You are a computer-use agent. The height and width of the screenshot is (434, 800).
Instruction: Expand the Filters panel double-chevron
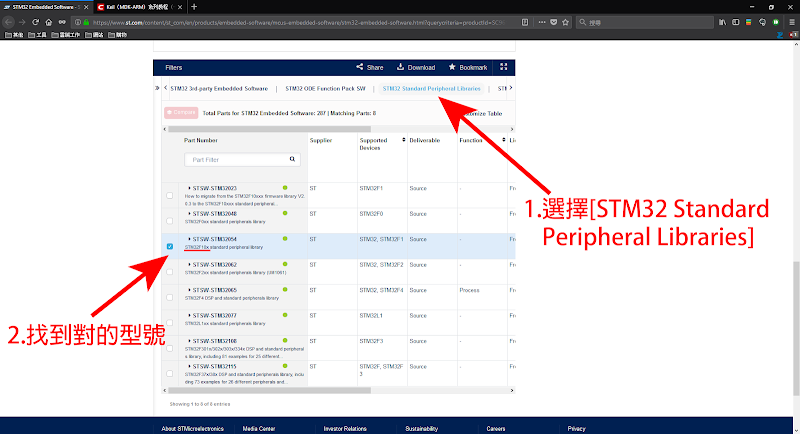(157, 88)
